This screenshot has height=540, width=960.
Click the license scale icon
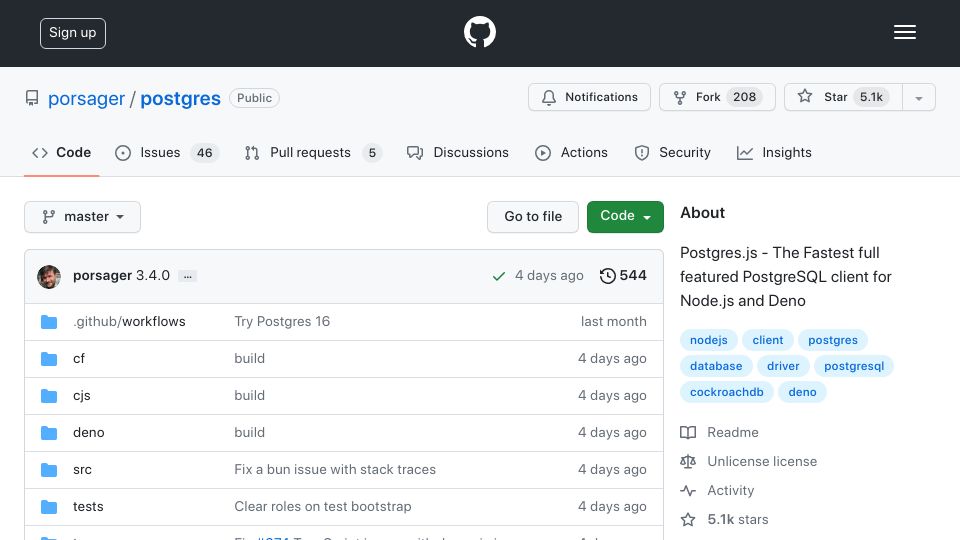[x=688, y=462]
